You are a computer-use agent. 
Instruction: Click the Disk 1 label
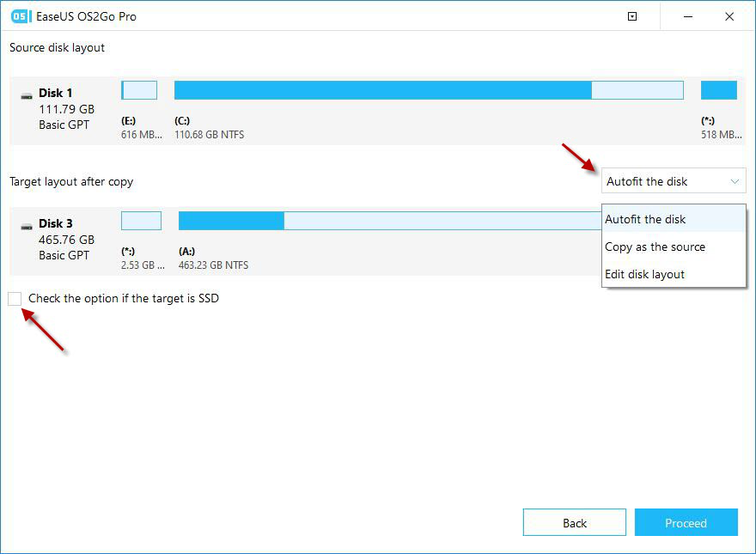[x=56, y=93]
